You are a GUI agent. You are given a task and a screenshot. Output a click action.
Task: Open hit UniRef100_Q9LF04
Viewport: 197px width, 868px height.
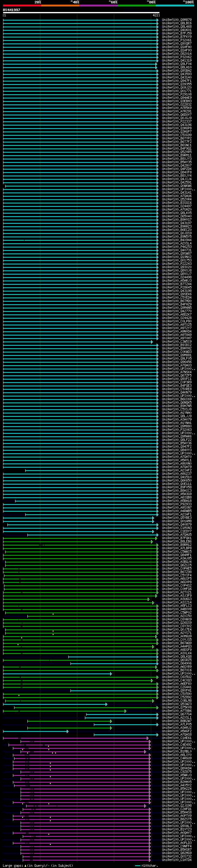176,64
